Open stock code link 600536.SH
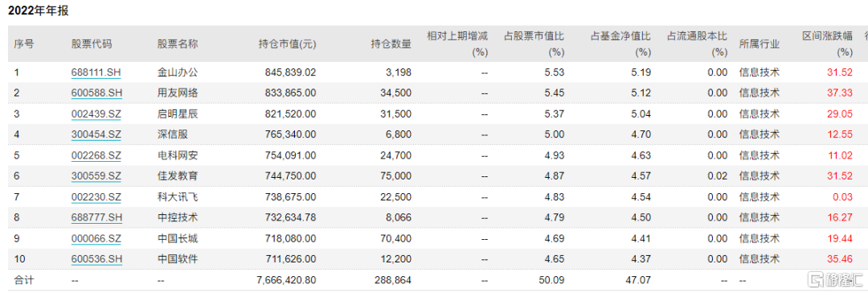Image resolution: width=868 pixels, height=293 pixels. click(x=96, y=259)
